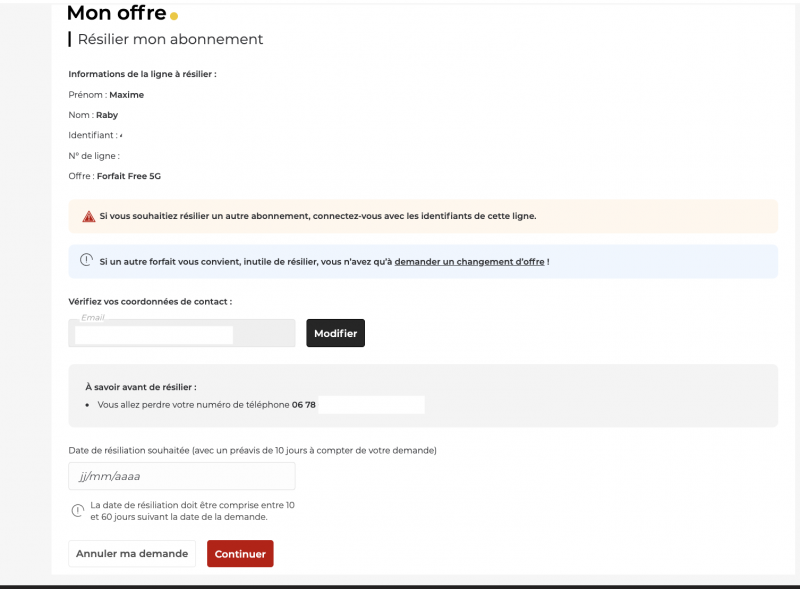Image resolution: width=800 pixels, height=589 pixels.
Task: Click the Forfait Free 5G offer text
Action: tap(128, 176)
